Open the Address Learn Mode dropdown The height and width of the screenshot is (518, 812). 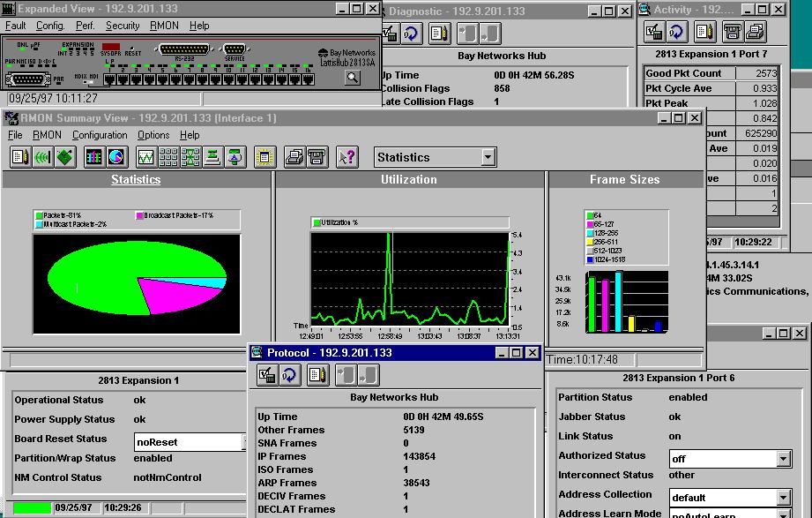[784, 514]
